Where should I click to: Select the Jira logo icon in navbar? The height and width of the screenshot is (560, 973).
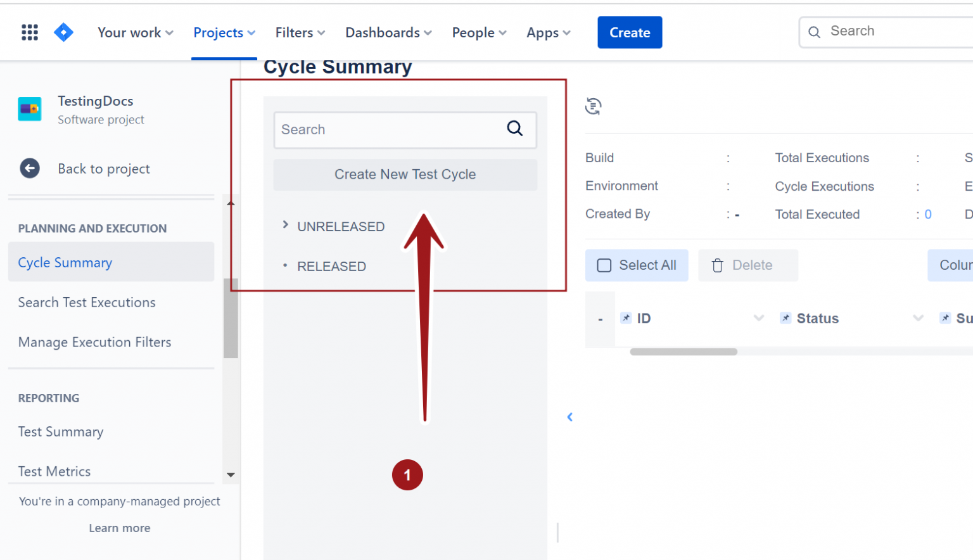pyautogui.click(x=63, y=32)
